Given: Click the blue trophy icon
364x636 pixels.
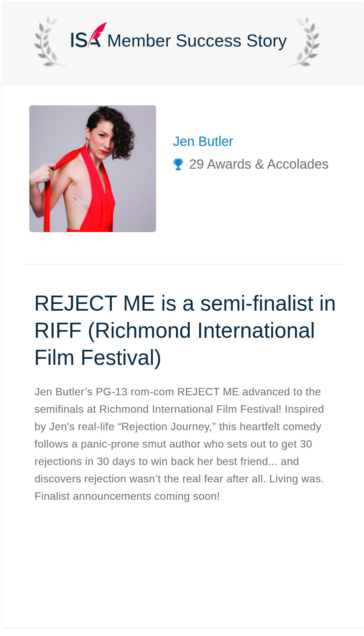Looking at the screenshot, I should 178,164.
